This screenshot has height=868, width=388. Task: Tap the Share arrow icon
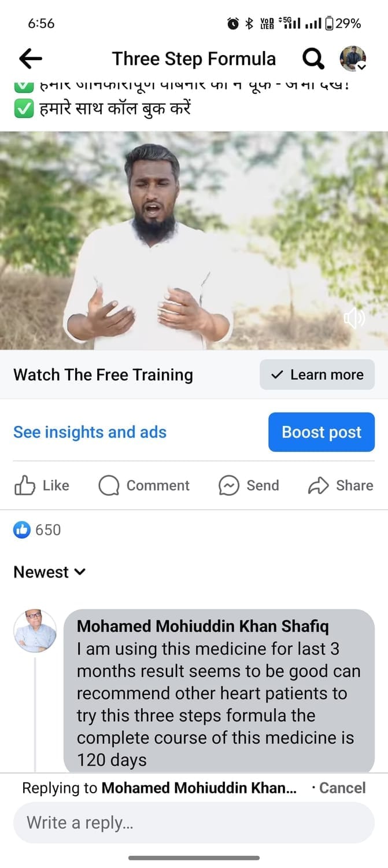click(x=318, y=486)
